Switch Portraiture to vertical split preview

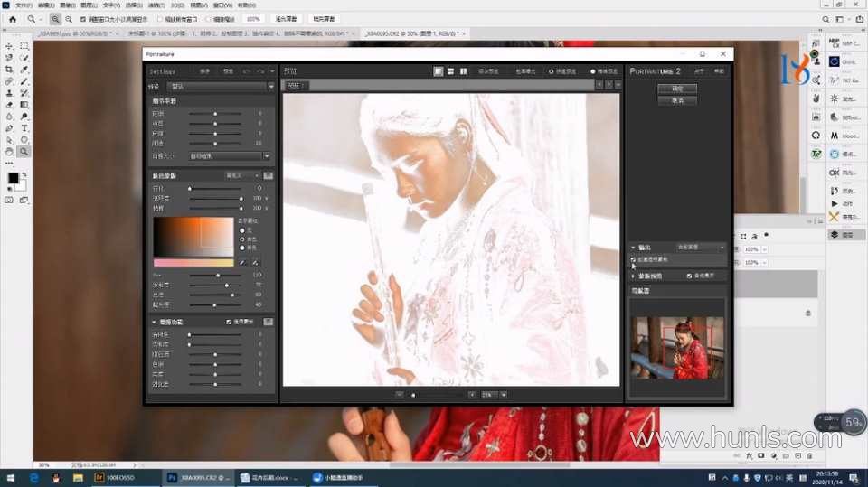tap(463, 71)
